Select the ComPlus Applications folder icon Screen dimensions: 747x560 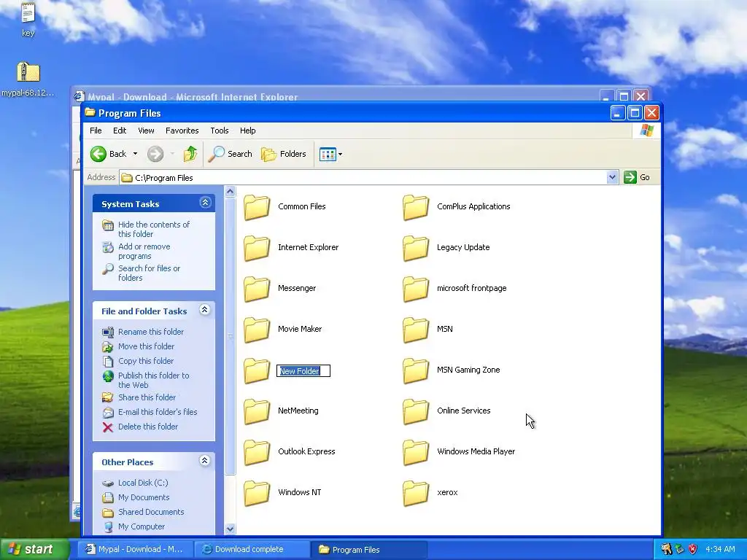[x=416, y=207]
